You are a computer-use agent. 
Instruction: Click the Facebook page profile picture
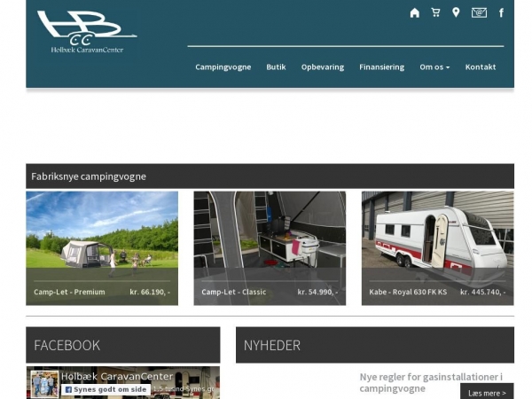44,384
